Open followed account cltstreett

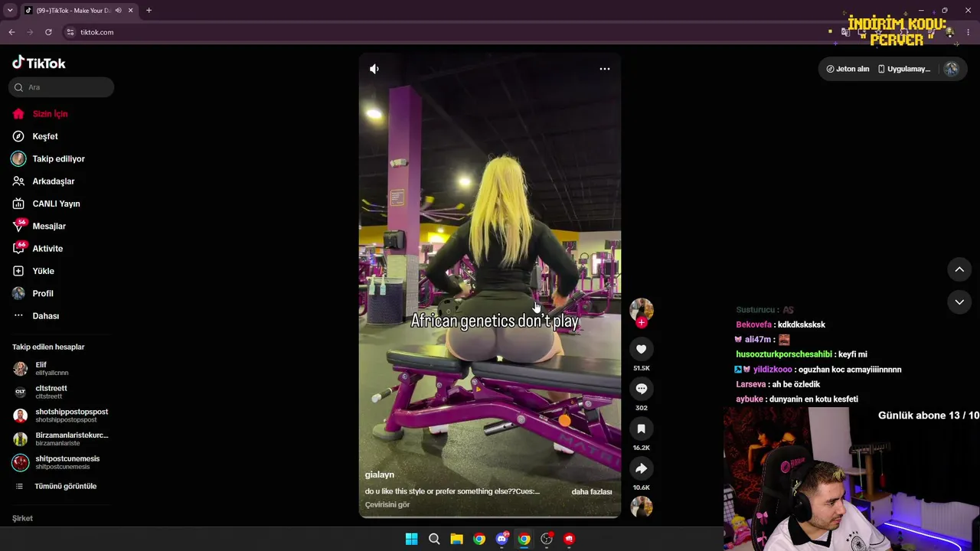pos(61,392)
